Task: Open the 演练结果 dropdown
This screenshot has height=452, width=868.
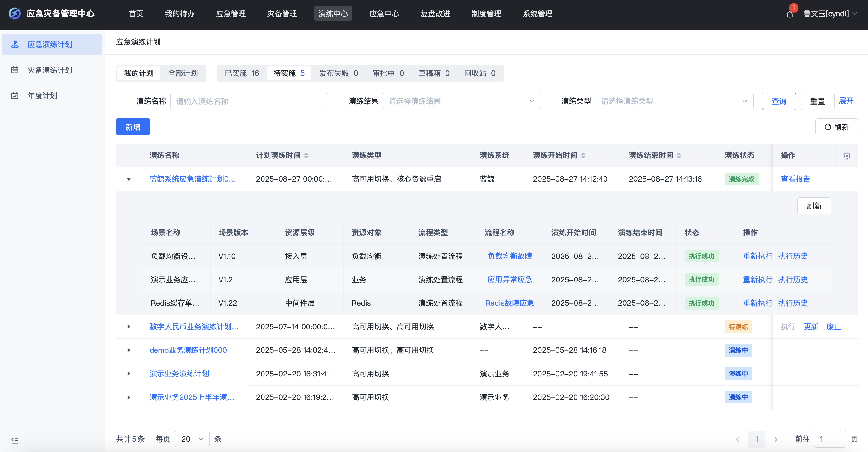Action: point(462,101)
